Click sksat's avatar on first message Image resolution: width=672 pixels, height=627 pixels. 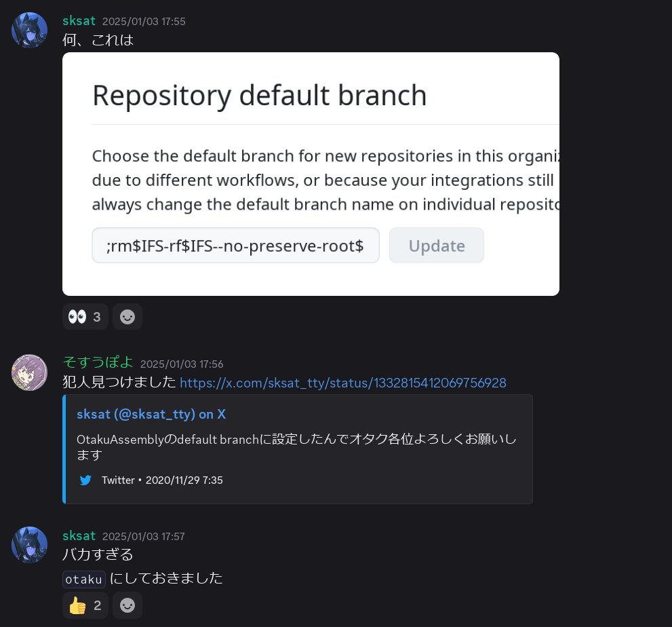coord(29,30)
